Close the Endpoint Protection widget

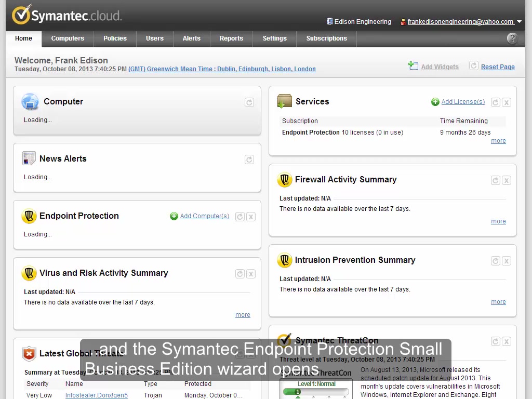tap(250, 217)
